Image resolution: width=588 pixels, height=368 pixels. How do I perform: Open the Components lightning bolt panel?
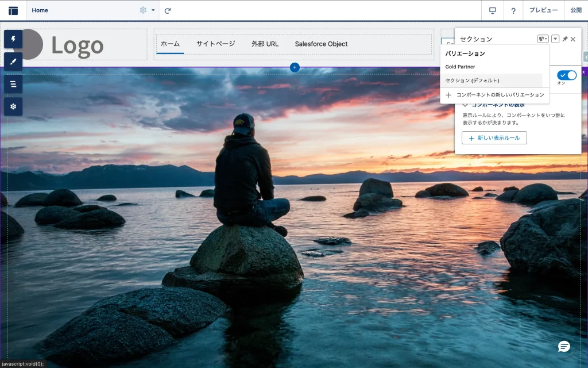pos(13,39)
